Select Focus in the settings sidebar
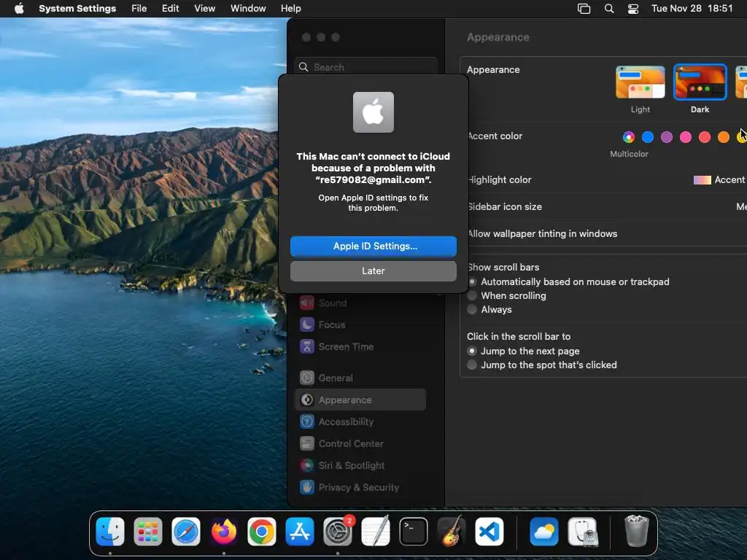Screen dimensions: 747x560 (x=360, y=324)
